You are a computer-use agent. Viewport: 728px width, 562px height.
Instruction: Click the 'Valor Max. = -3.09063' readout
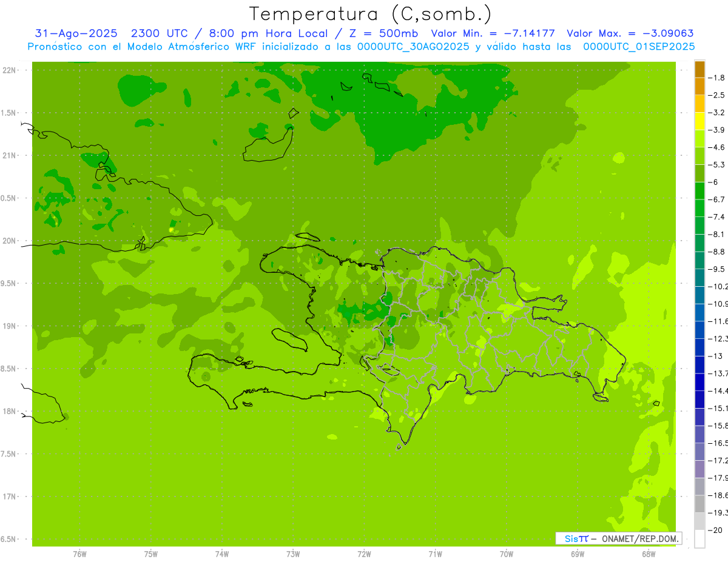[x=630, y=33]
